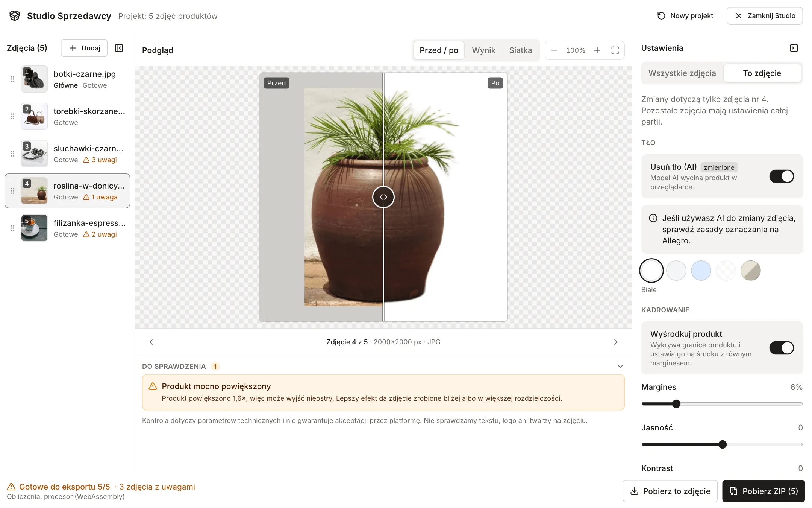Click drag handle for botki-czarne.jpg
Screen dimensions: 812x508
point(12,79)
